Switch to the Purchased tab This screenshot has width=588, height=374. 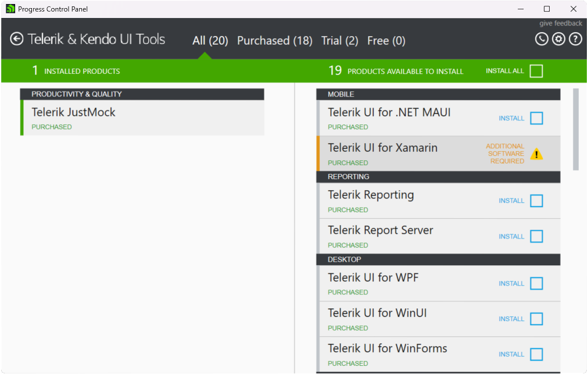pos(274,41)
